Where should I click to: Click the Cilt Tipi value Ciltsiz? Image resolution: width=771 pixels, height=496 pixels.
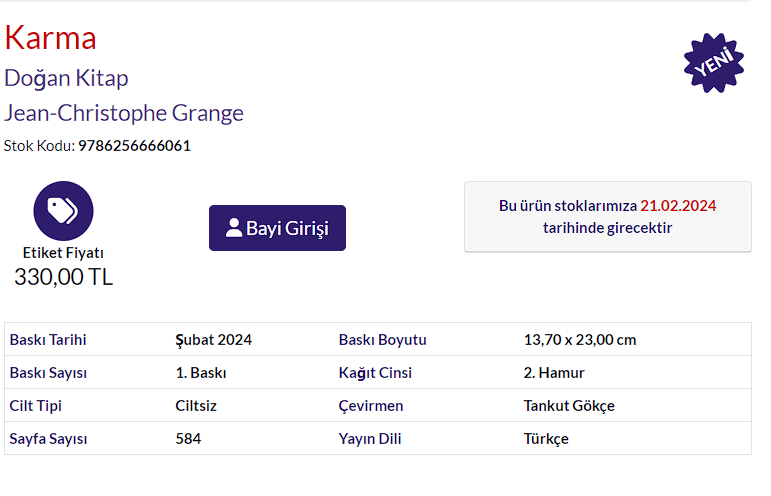[196, 406]
